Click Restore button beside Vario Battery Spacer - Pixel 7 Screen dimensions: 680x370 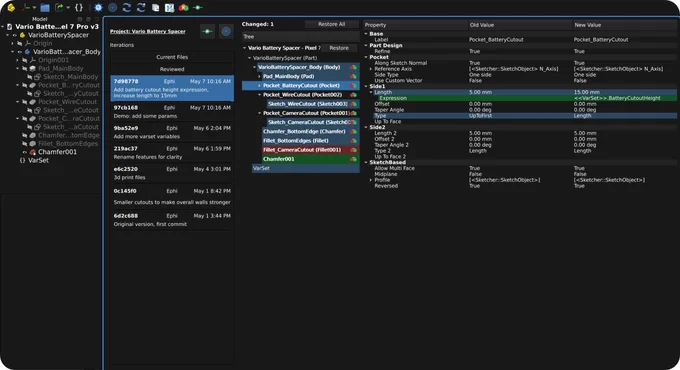[339, 48]
